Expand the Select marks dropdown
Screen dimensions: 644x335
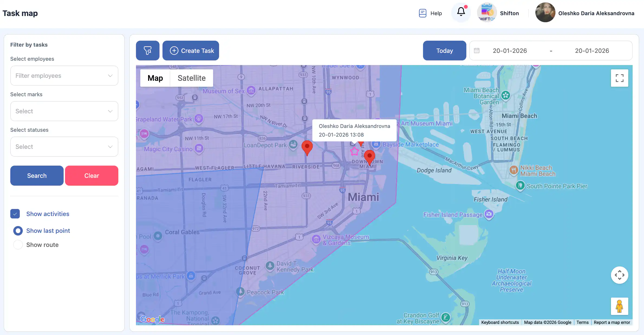pos(64,111)
